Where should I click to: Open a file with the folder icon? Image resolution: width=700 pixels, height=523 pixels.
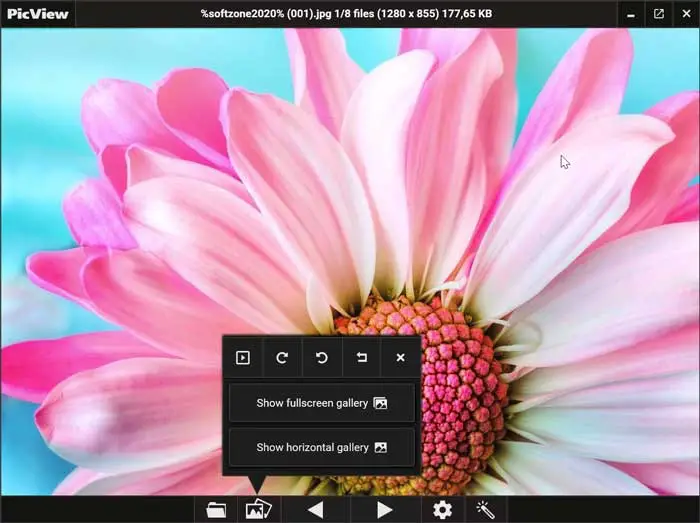click(216, 510)
